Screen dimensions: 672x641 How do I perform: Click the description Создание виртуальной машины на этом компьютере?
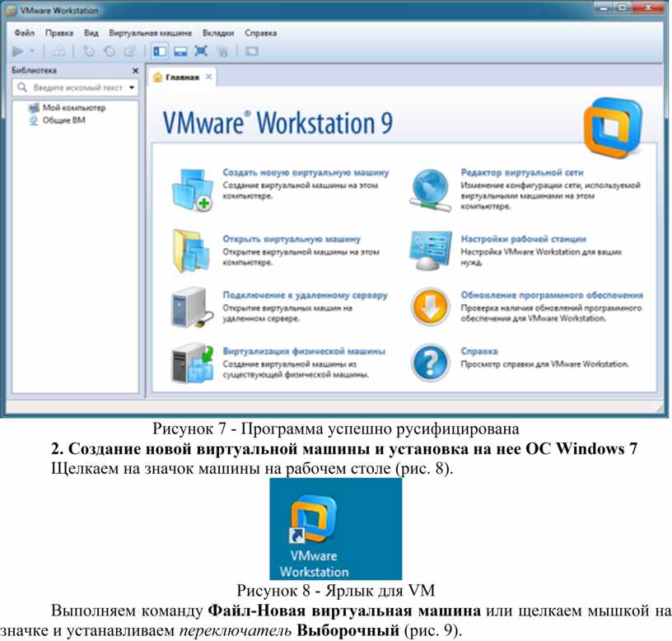pos(300,191)
